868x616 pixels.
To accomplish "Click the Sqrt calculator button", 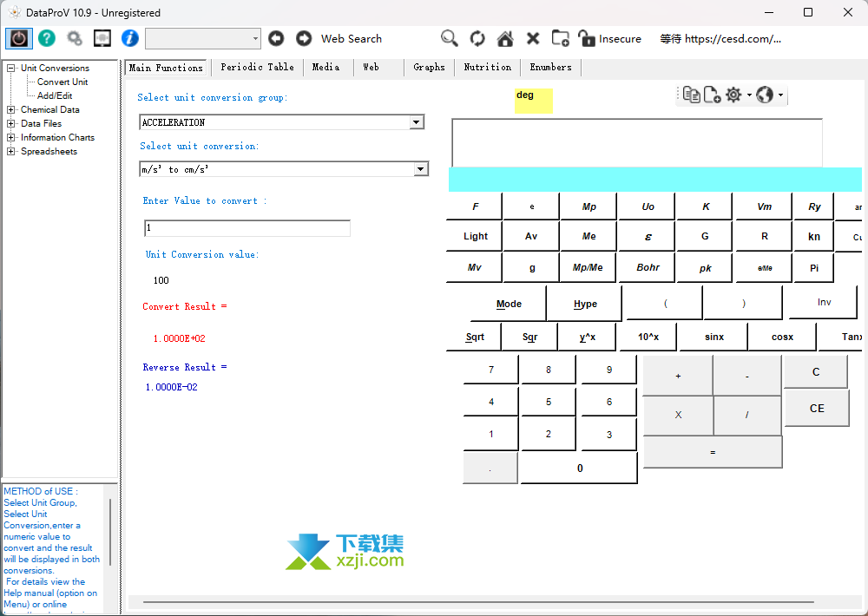I will click(x=475, y=337).
